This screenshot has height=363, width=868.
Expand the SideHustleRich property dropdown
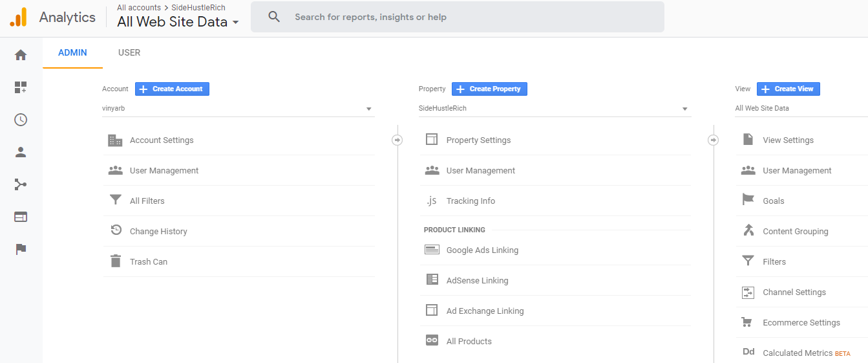click(x=555, y=109)
